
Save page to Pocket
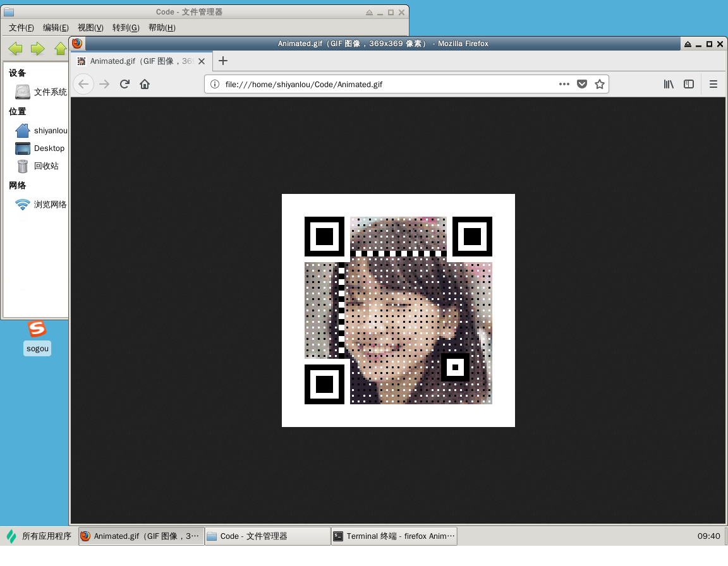pyautogui.click(x=582, y=84)
